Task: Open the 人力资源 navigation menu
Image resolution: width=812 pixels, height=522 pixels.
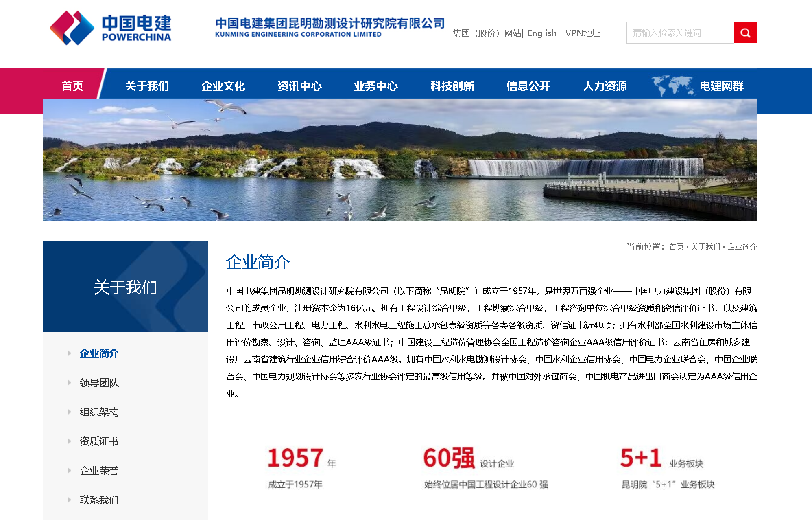Action: pyautogui.click(x=605, y=86)
